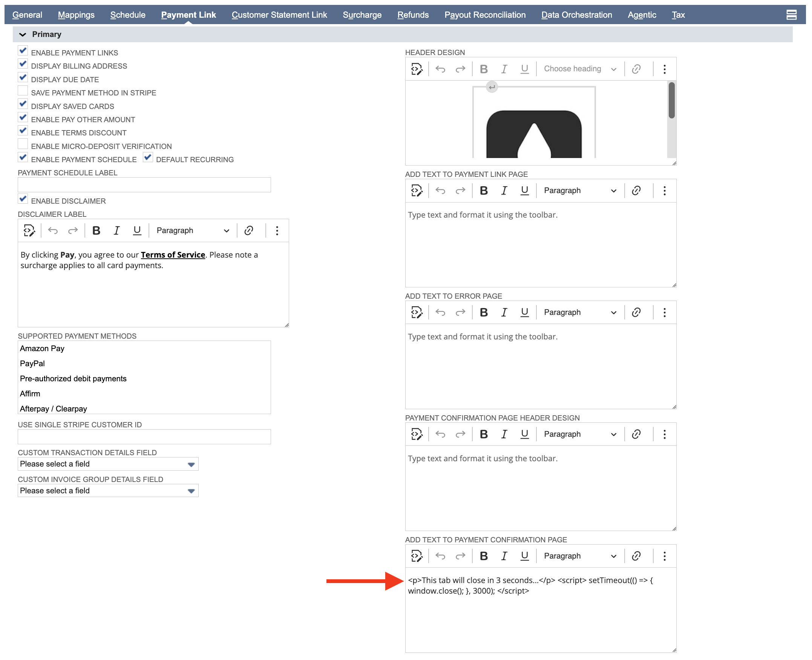Open Choose heading dropdown in Header Design

pos(580,69)
